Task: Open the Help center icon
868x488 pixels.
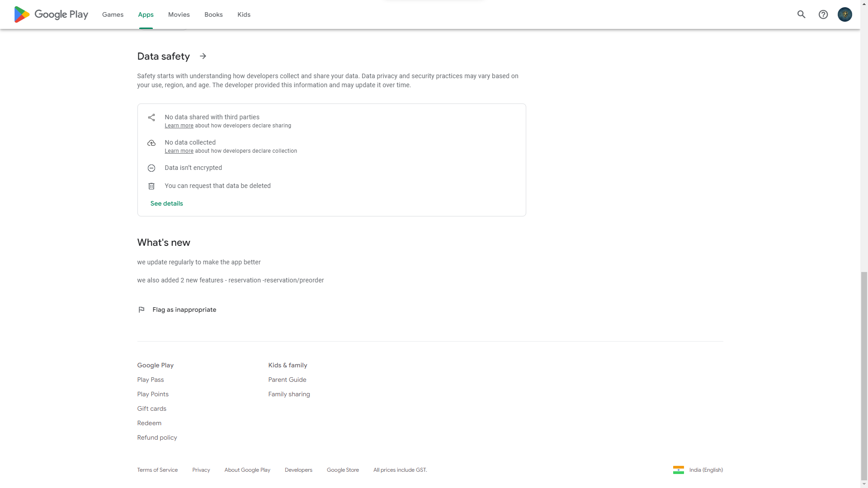Action: 823,14
